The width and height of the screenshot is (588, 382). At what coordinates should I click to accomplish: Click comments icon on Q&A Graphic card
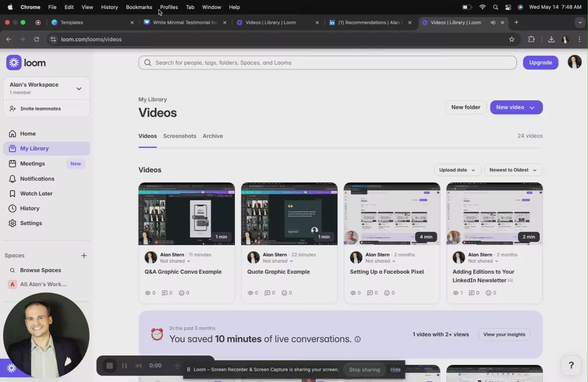pos(164,293)
